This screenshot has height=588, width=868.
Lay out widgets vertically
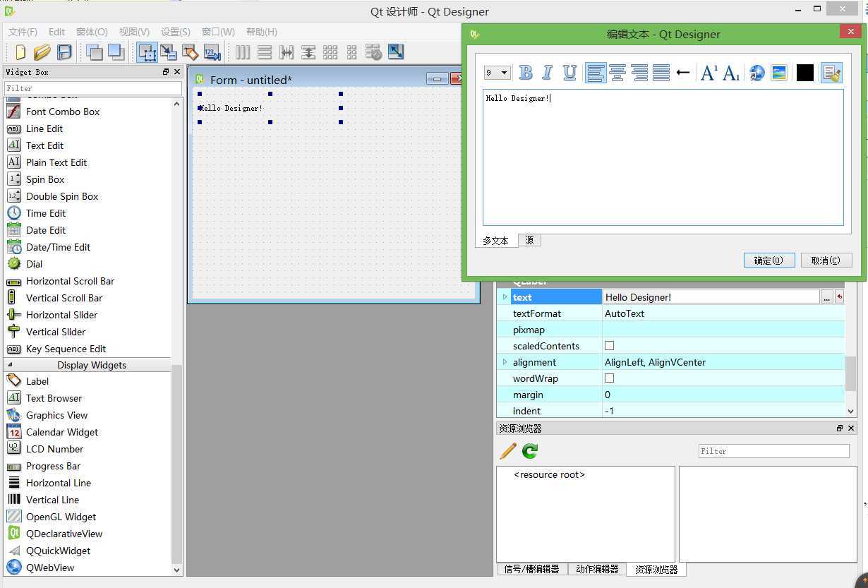[x=265, y=52]
